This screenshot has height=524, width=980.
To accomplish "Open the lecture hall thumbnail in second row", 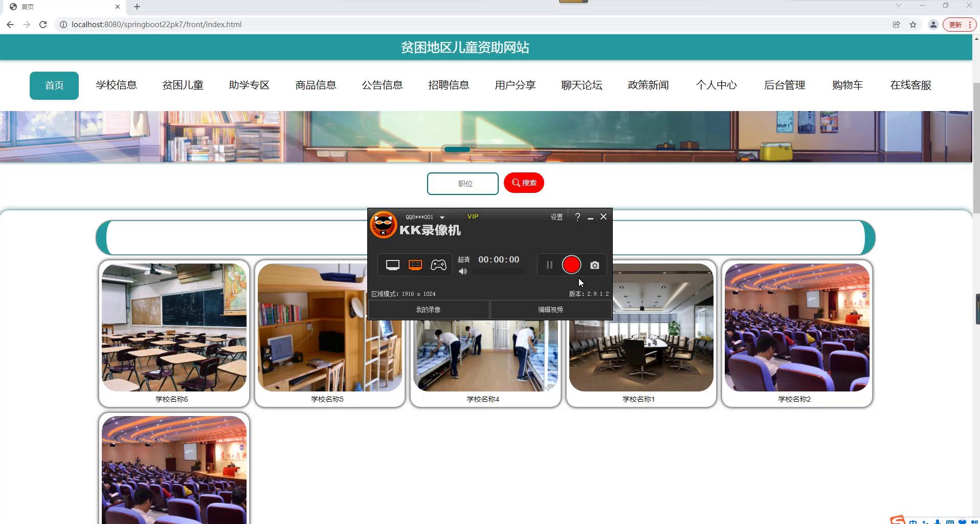I will [x=174, y=470].
